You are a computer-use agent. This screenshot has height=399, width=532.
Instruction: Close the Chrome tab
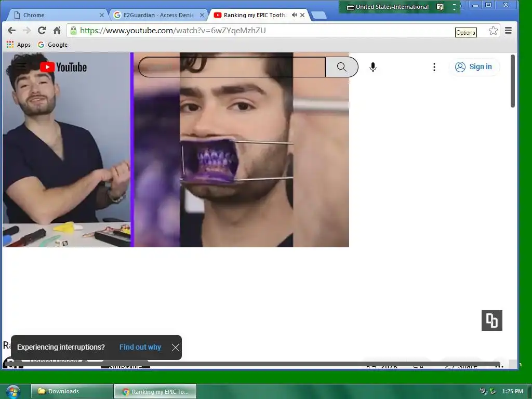click(101, 15)
